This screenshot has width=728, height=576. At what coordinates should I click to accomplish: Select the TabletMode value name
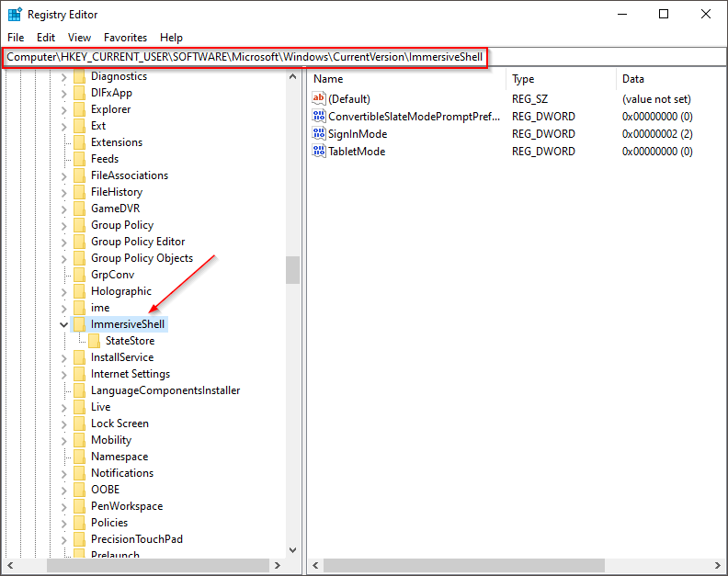(357, 152)
